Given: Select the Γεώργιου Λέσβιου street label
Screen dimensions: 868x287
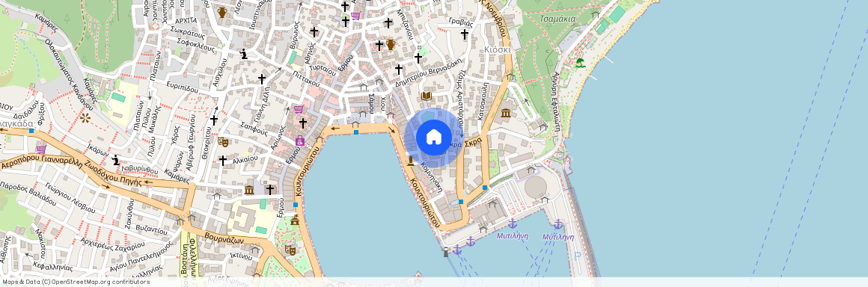Looking at the screenshot, I should point(70,197).
